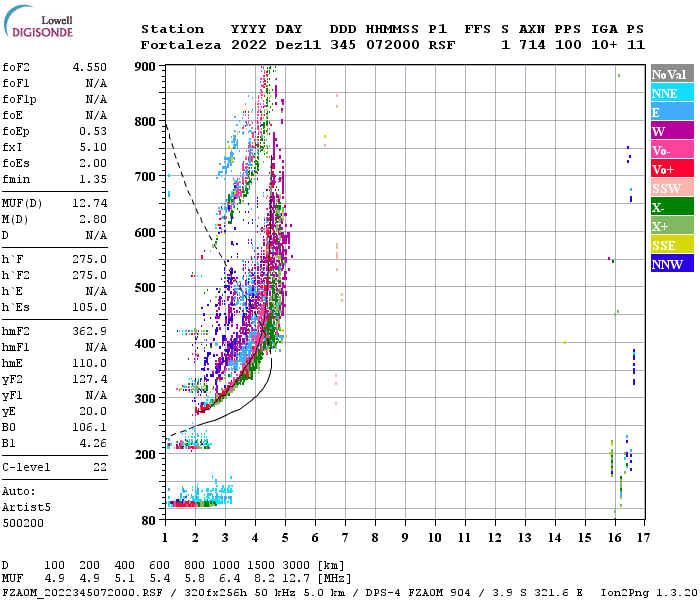Select the X+ light green legend swatch

(x=672, y=226)
